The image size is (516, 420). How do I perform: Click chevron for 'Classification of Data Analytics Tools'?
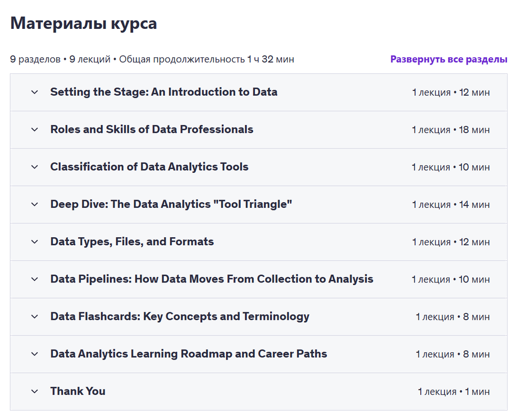pyautogui.click(x=35, y=167)
